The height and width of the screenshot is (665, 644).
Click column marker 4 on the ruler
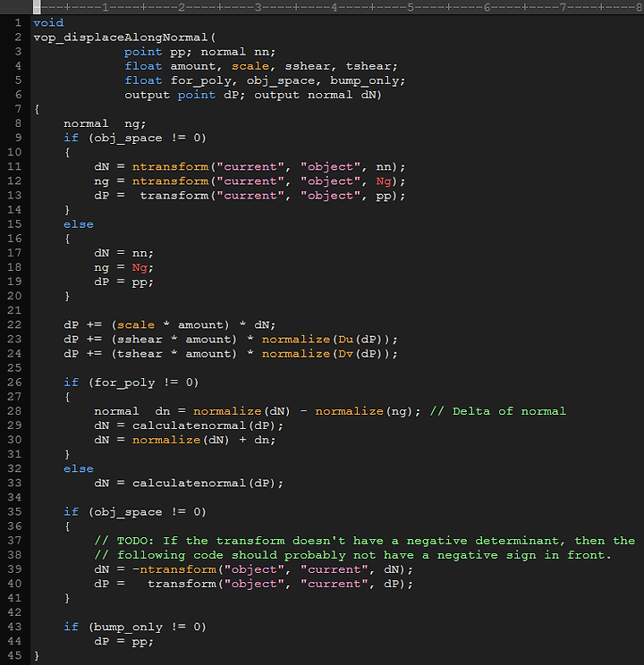click(x=335, y=7)
